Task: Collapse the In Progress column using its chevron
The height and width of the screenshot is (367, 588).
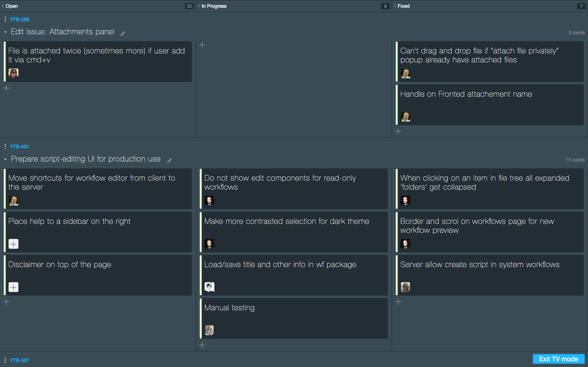Action: tap(199, 6)
